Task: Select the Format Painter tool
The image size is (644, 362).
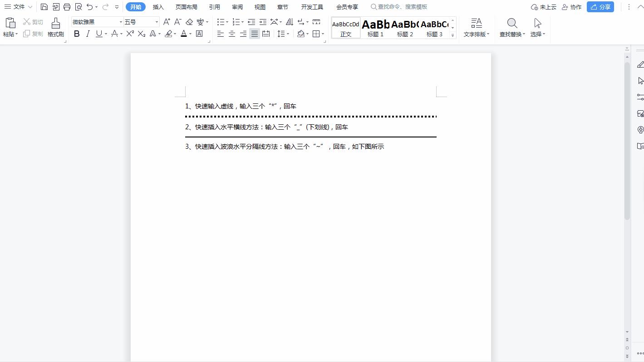Action: 55,26
